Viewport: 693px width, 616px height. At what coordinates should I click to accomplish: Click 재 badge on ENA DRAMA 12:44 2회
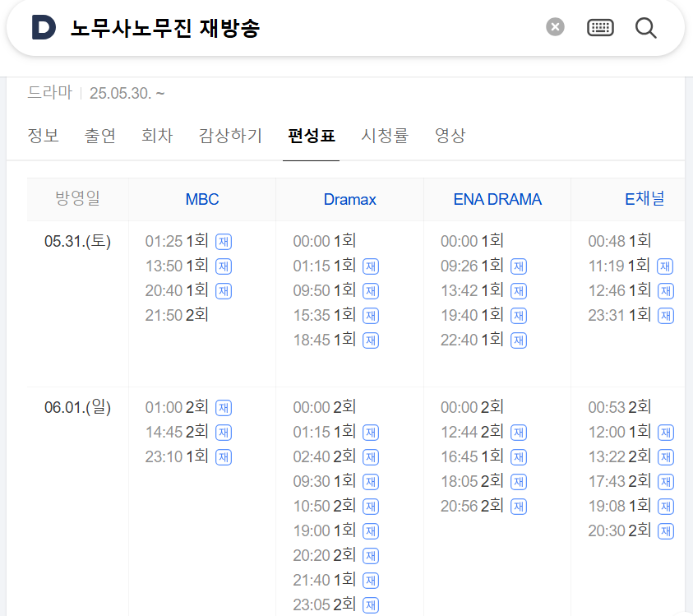519,433
